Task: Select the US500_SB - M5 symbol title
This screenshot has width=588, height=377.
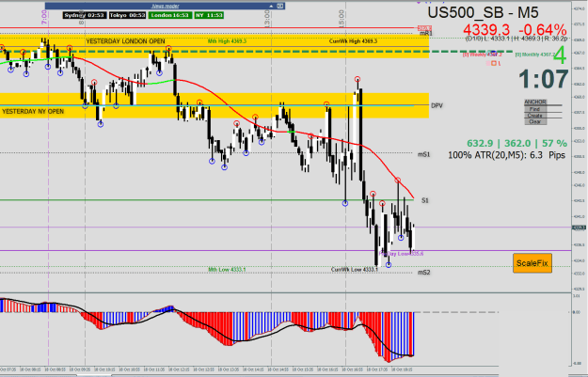Action: (484, 12)
